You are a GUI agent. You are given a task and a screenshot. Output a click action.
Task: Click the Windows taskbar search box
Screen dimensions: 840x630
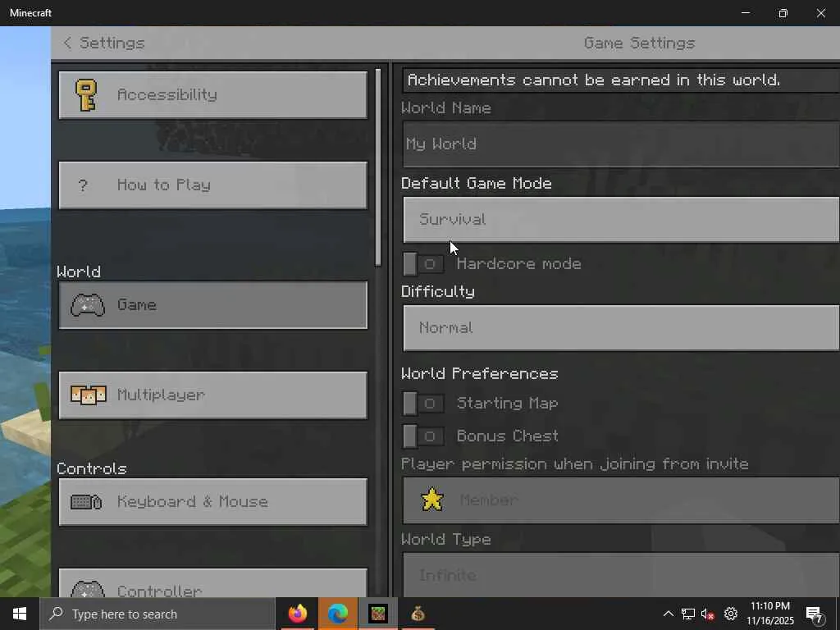coord(157,614)
